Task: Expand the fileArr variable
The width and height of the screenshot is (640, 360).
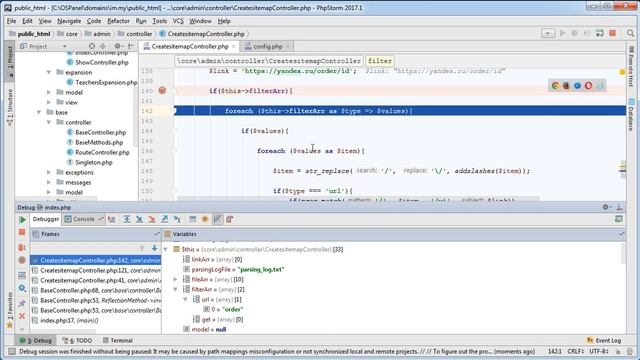Action: click(176, 280)
